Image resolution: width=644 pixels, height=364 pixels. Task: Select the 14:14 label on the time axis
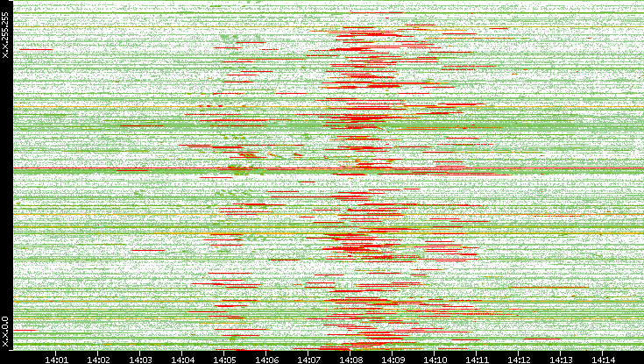pos(603,358)
